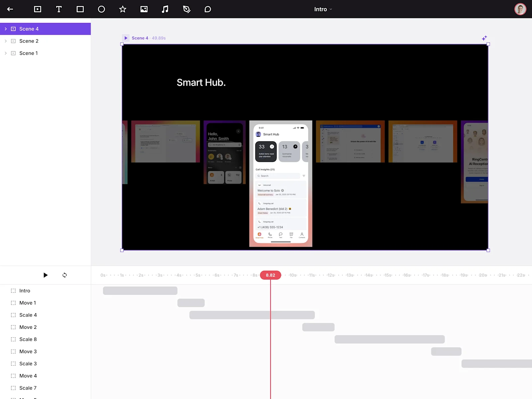Select the Move 3 animation track
Viewport: 532px width, 399px height.
point(45,351)
